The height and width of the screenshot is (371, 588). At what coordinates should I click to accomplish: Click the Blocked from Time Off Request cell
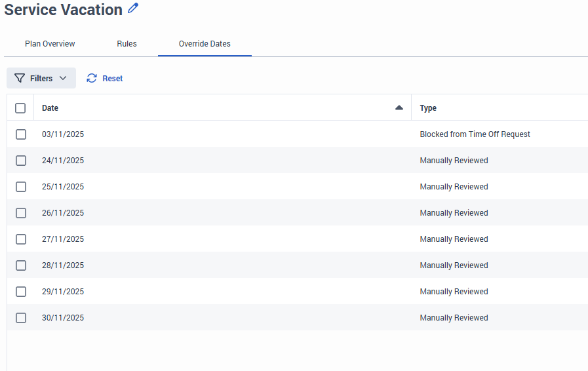(475, 134)
